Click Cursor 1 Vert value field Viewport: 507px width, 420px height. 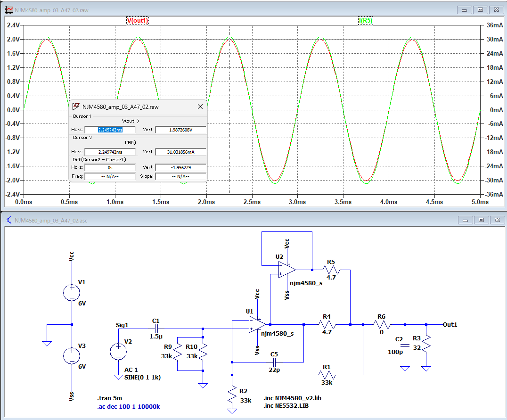180,130
